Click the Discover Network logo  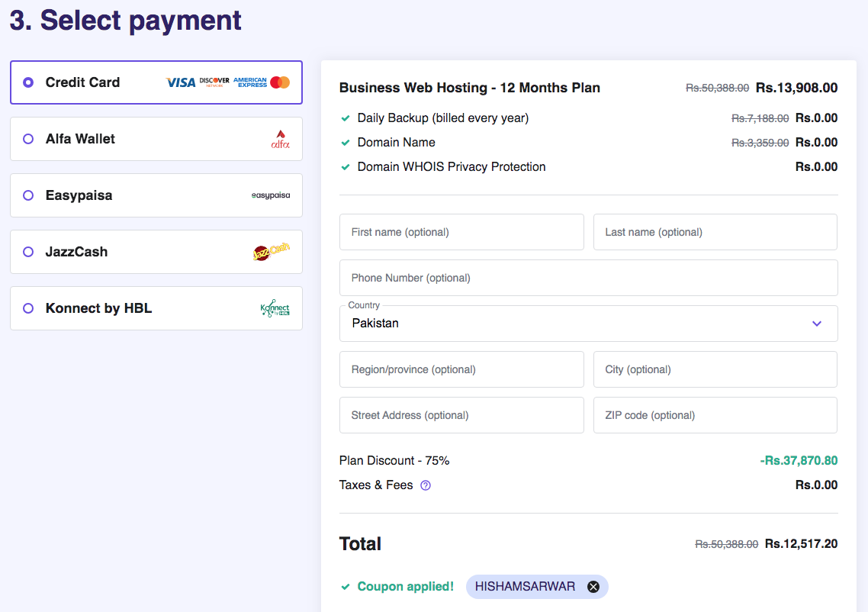(214, 82)
